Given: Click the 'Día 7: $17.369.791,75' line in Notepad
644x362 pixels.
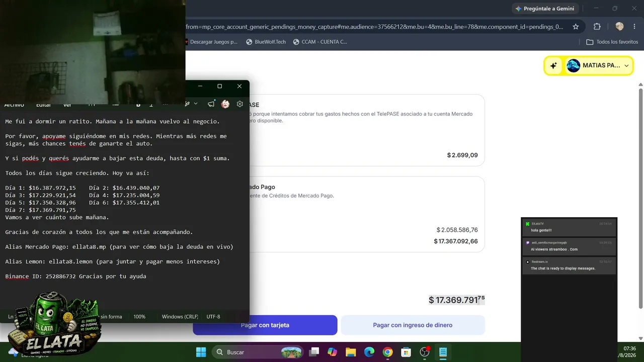Looking at the screenshot, I should tap(41, 210).
